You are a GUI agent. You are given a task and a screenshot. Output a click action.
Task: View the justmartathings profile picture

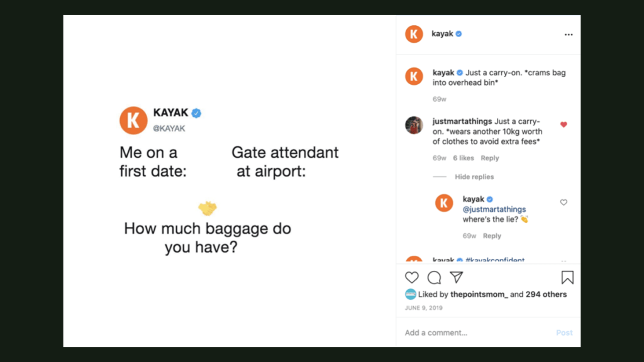[414, 125]
